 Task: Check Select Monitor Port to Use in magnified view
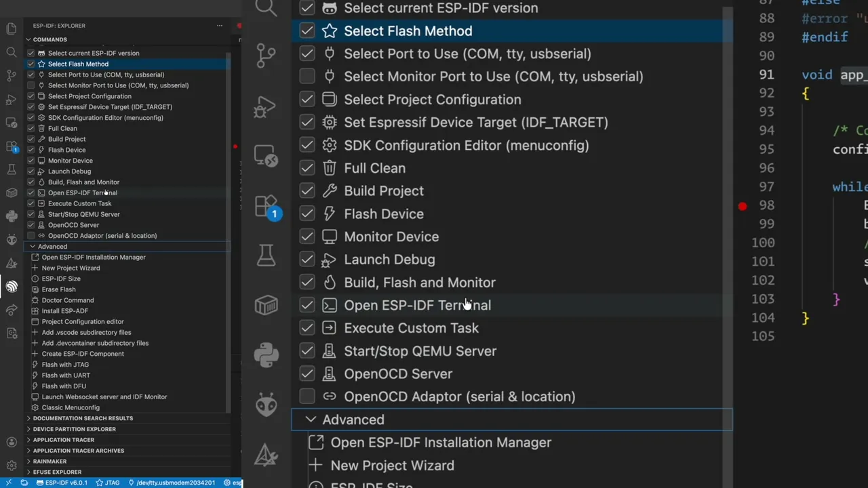coord(307,77)
